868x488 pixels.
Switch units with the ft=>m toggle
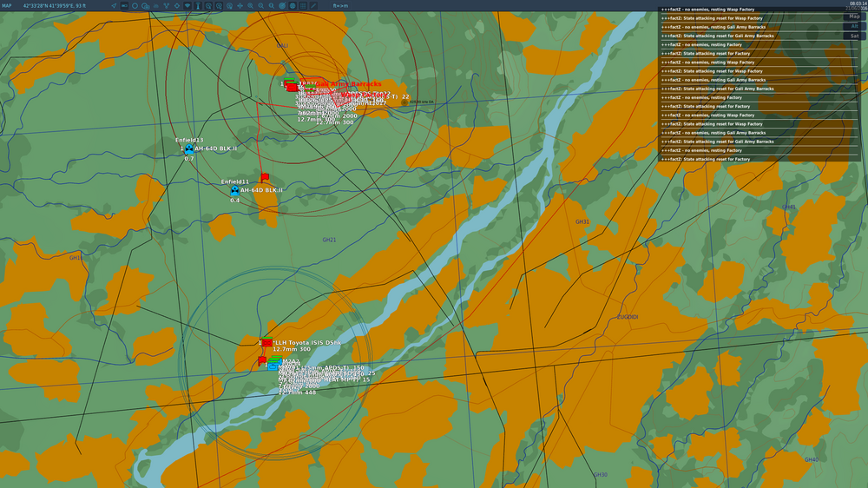point(341,5)
